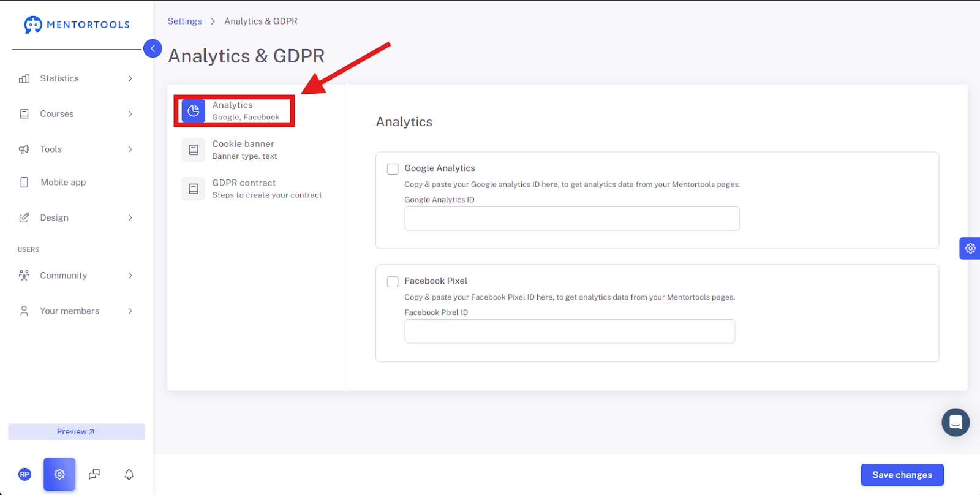Open the support chat bubble

pyautogui.click(x=956, y=422)
